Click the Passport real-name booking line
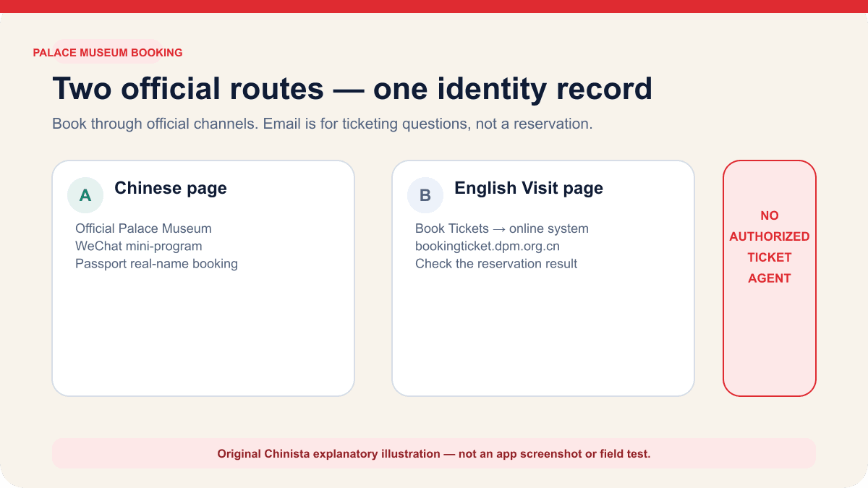Screen dimensions: 868x488 point(156,263)
